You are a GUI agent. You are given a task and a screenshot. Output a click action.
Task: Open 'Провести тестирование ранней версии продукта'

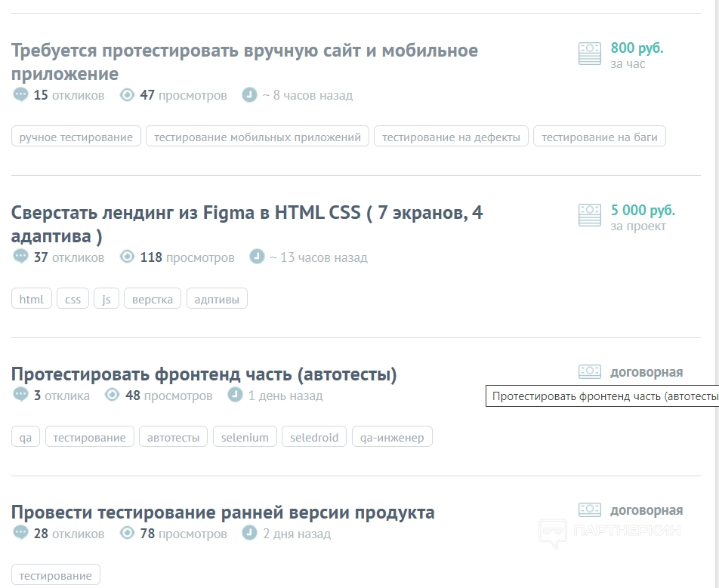[x=223, y=513]
